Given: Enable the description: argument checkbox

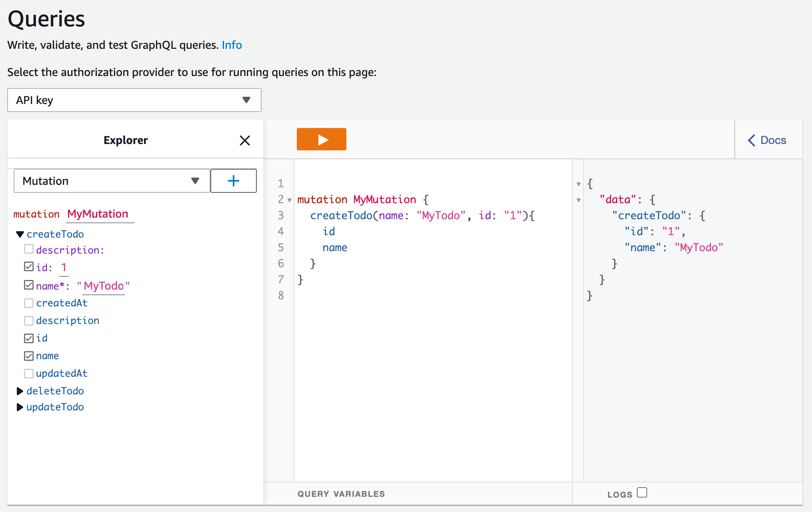Looking at the screenshot, I should (29, 249).
